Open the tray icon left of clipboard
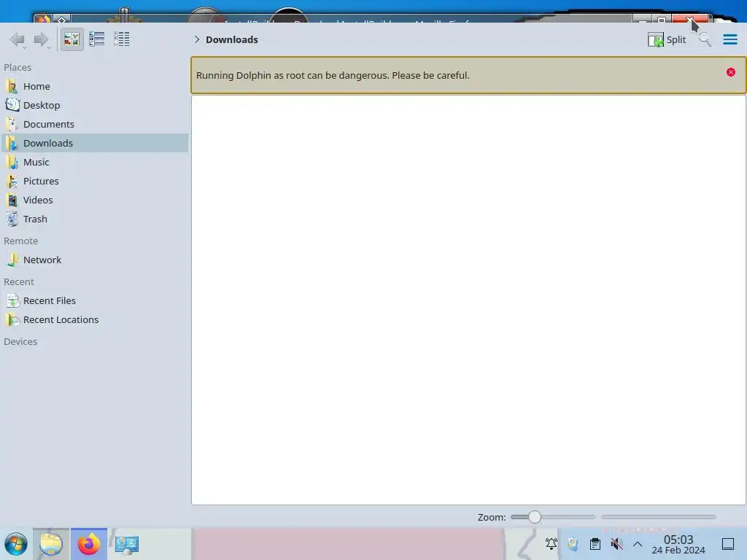Screen dimensions: 747x560 click(x=573, y=544)
